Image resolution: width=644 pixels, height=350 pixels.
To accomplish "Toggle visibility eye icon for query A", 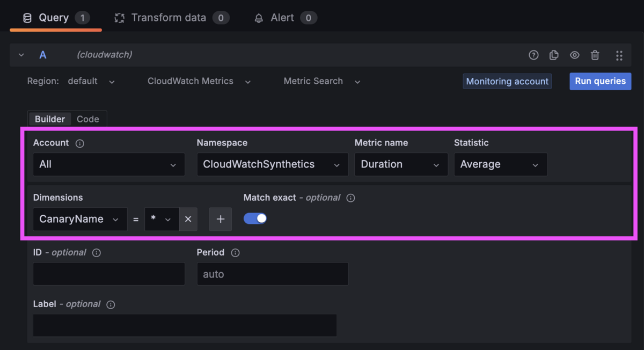I will pos(574,55).
